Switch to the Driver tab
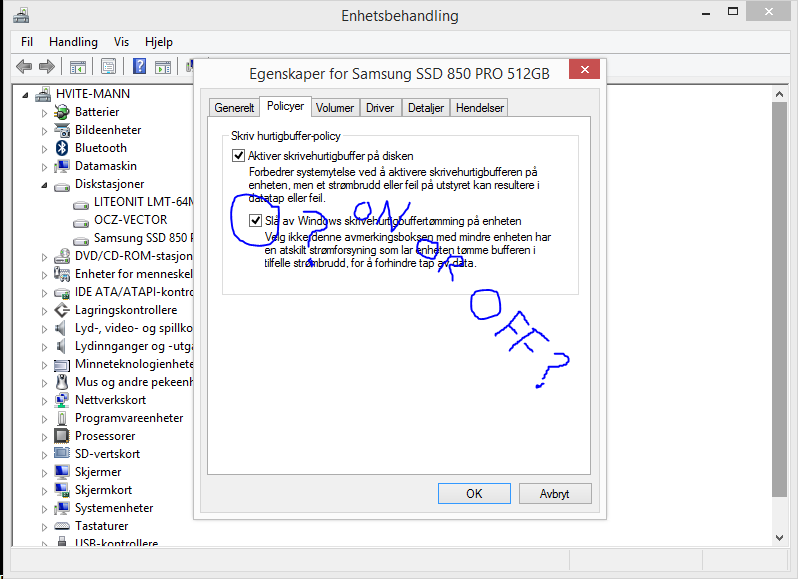This screenshot has width=798, height=579. 380,108
